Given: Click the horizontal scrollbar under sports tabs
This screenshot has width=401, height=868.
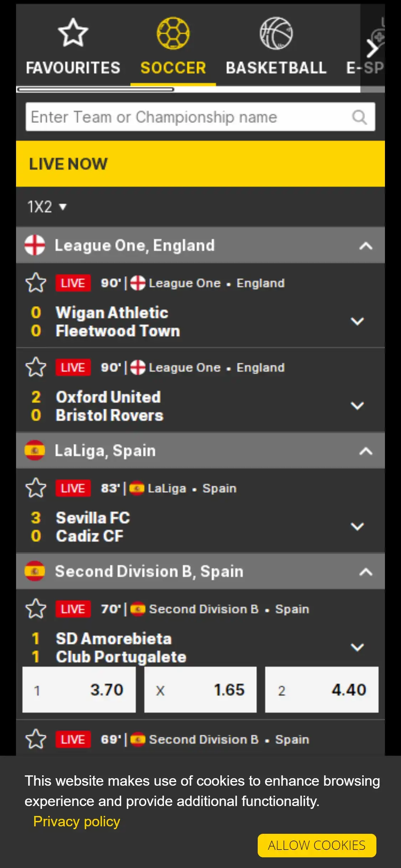Looking at the screenshot, I should [x=96, y=89].
